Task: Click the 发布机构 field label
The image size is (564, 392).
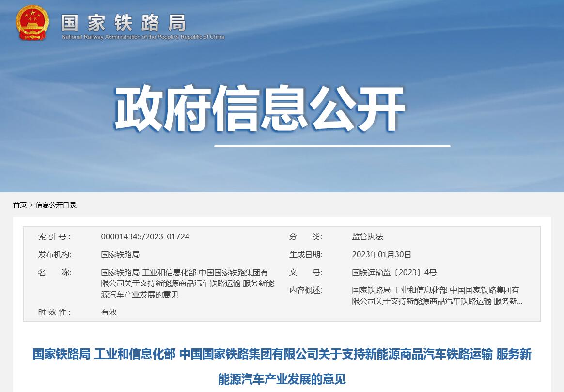Action: click(55, 254)
